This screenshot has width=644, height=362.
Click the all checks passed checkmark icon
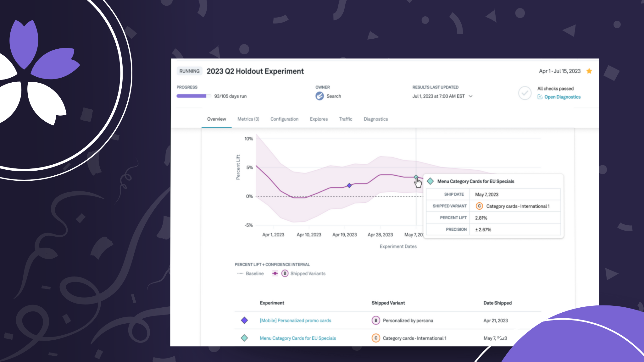click(x=525, y=93)
